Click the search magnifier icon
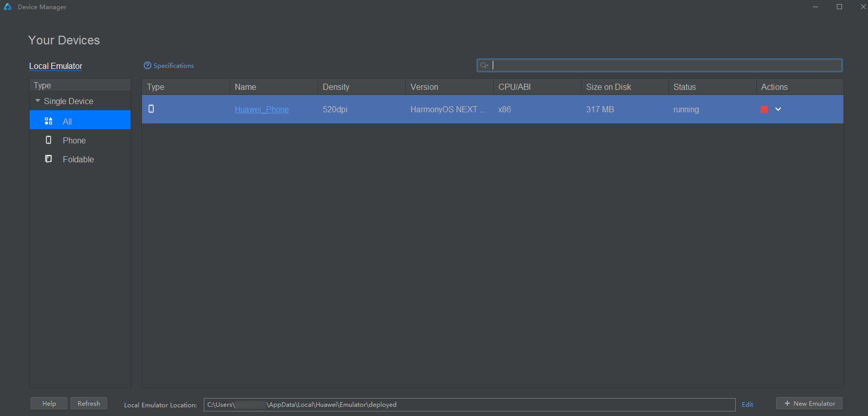This screenshot has height=416, width=868. (x=484, y=65)
